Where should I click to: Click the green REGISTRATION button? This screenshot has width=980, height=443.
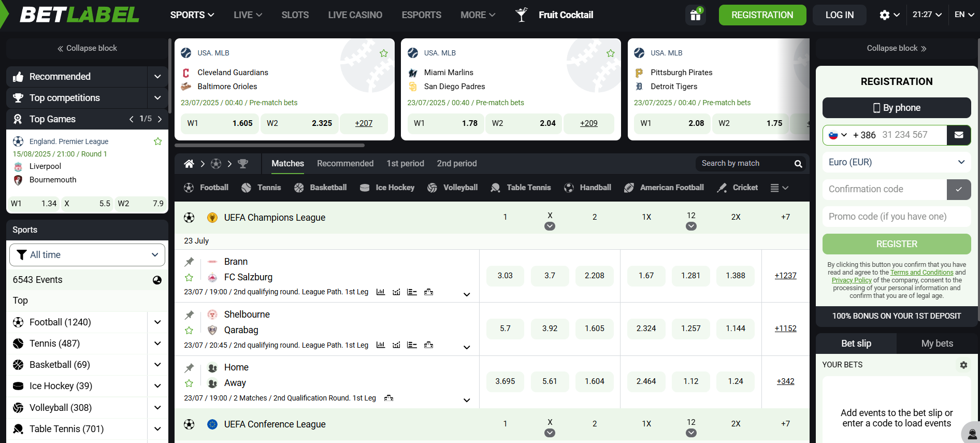(762, 15)
